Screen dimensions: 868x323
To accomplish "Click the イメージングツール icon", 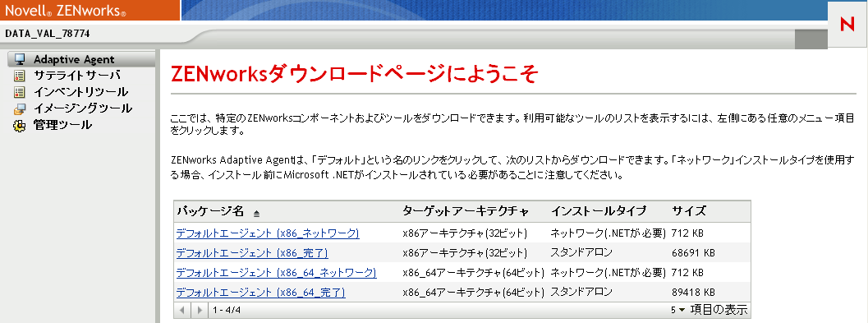I will tap(20, 108).
